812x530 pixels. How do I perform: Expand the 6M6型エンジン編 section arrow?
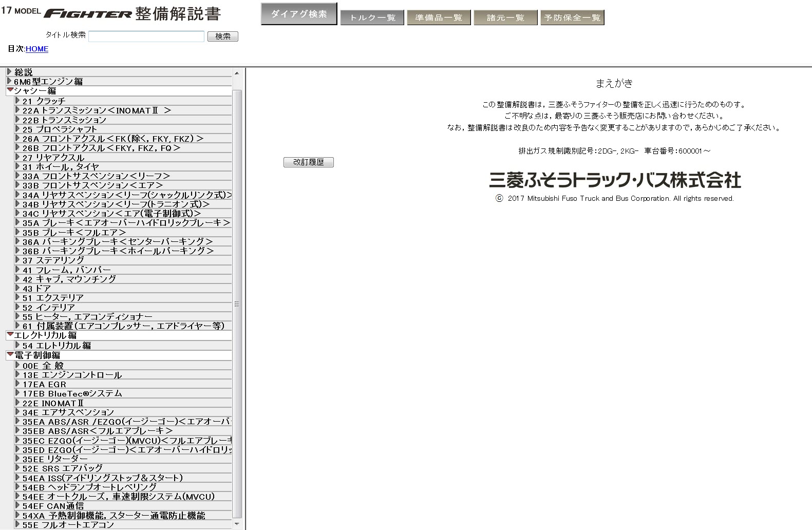coord(9,81)
